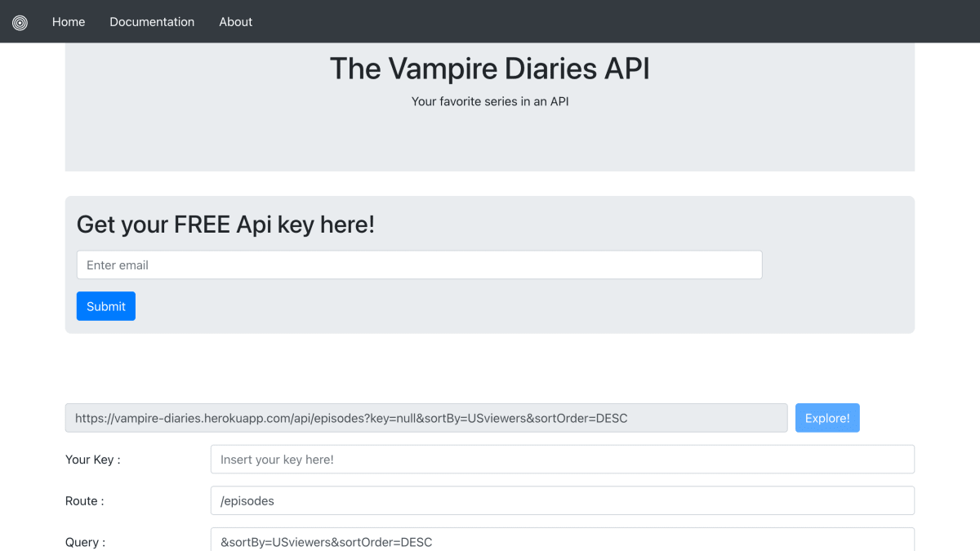This screenshot has height=551, width=980.
Task: Click the 'Your favorite series in an API' subtitle
Action: pos(490,102)
